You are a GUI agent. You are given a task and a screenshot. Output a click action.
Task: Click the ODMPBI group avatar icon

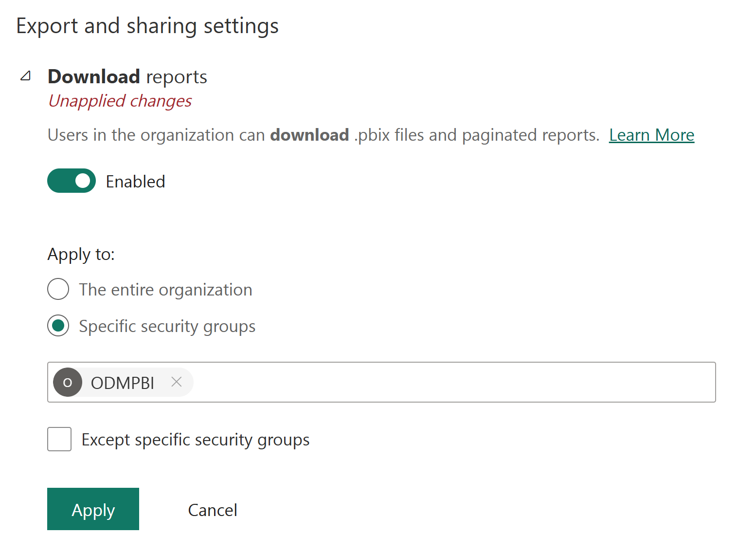click(x=68, y=383)
